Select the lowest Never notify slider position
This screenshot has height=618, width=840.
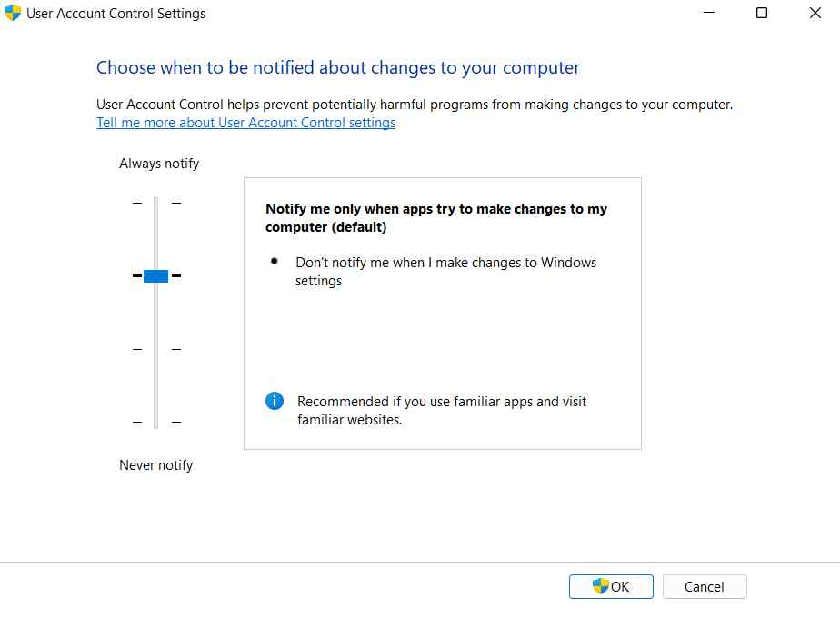[155, 423]
